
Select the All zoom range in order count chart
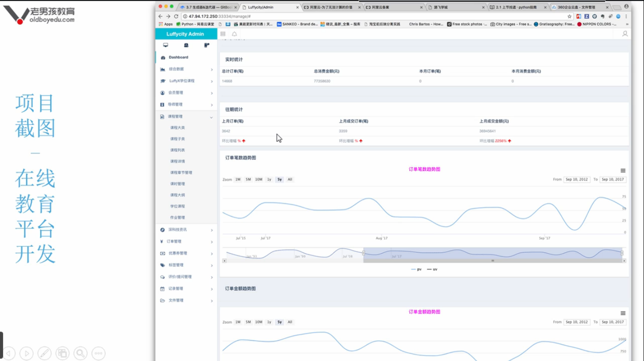coord(290,179)
